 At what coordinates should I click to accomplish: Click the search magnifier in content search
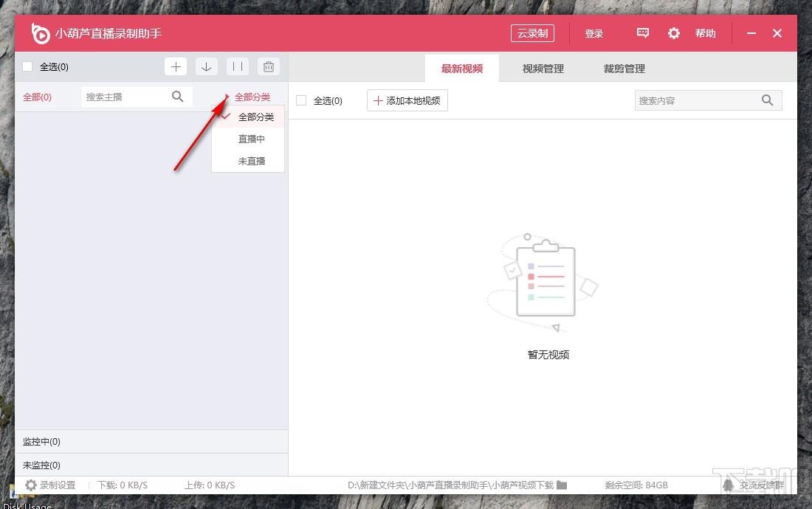tap(768, 100)
